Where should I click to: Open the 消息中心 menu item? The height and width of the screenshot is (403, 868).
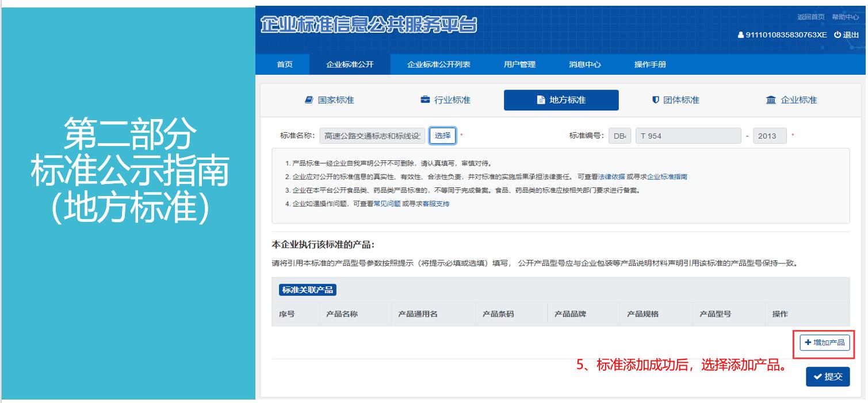(x=585, y=64)
